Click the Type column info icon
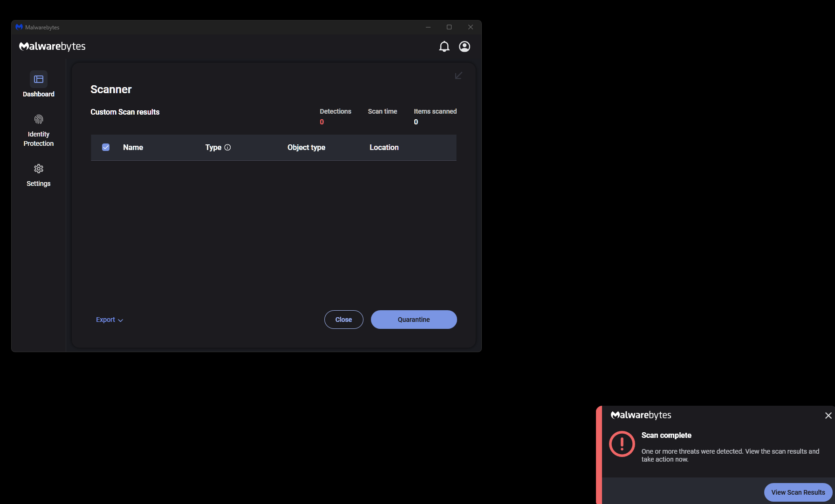The height and width of the screenshot is (504, 835). 227,147
